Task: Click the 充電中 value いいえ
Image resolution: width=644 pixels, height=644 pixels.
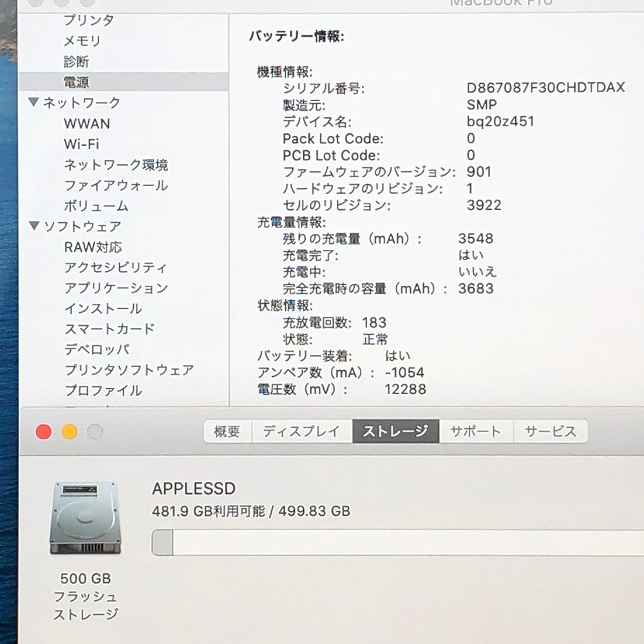Action: coord(477,272)
